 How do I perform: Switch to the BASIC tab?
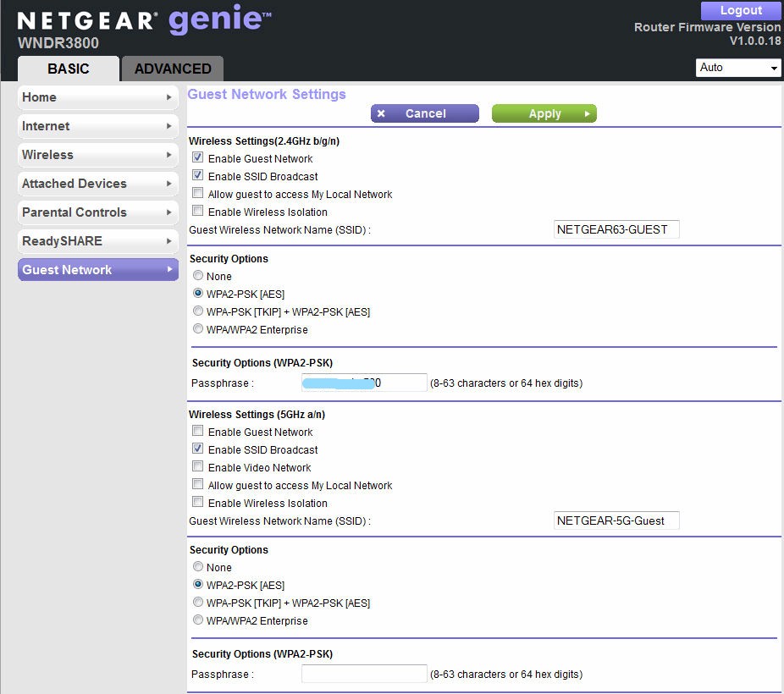69,69
